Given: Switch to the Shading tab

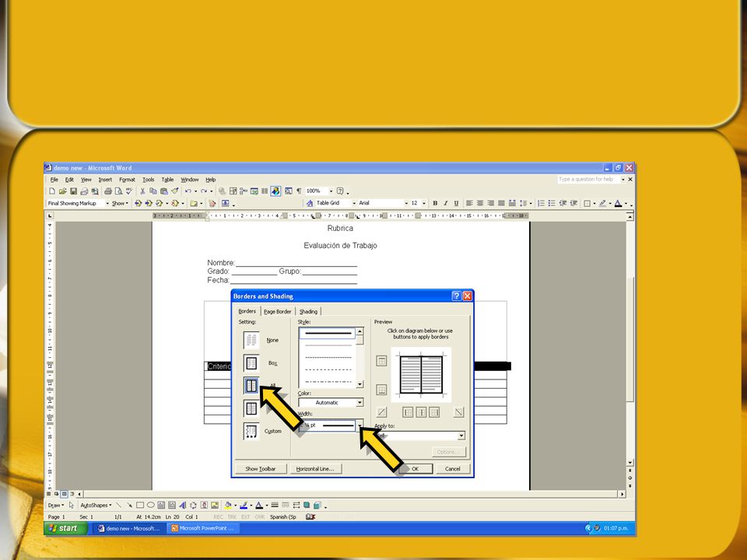Looking at the screenshot, I should pos(308,311).
